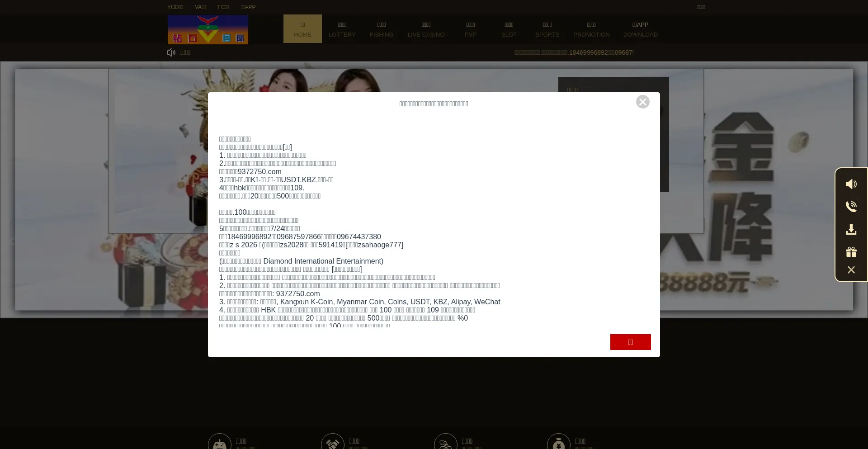Click the speaker icon in the announcement ticker bar
Screen dimensions: 868x449
(x=171, y=52)
